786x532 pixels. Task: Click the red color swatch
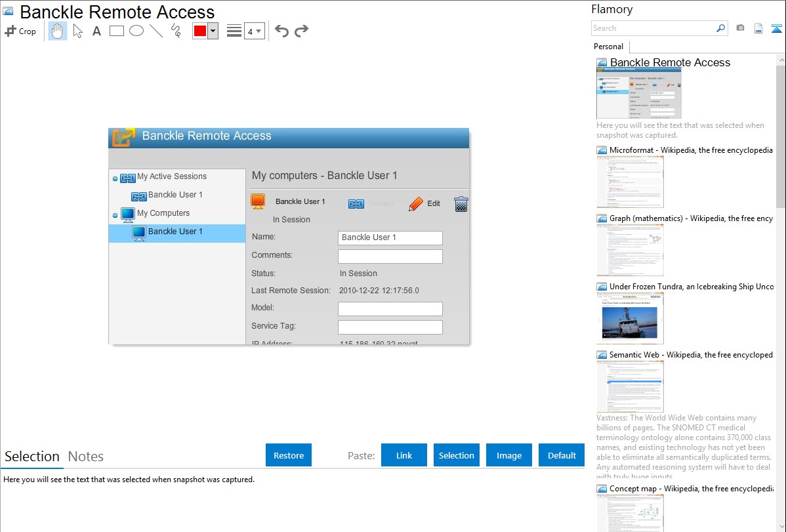[200, 31]
